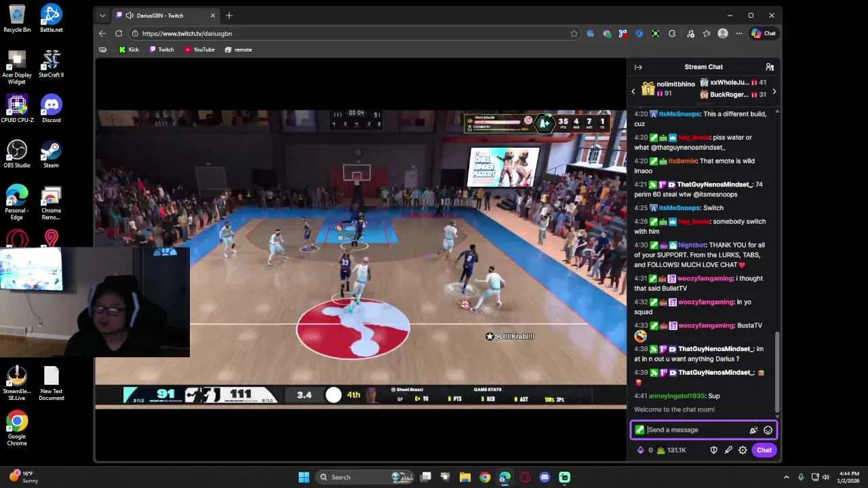Open the Copilot Chat button
Image resolution: width=868 pixels, height=488 pixels.
click(764, 33)
